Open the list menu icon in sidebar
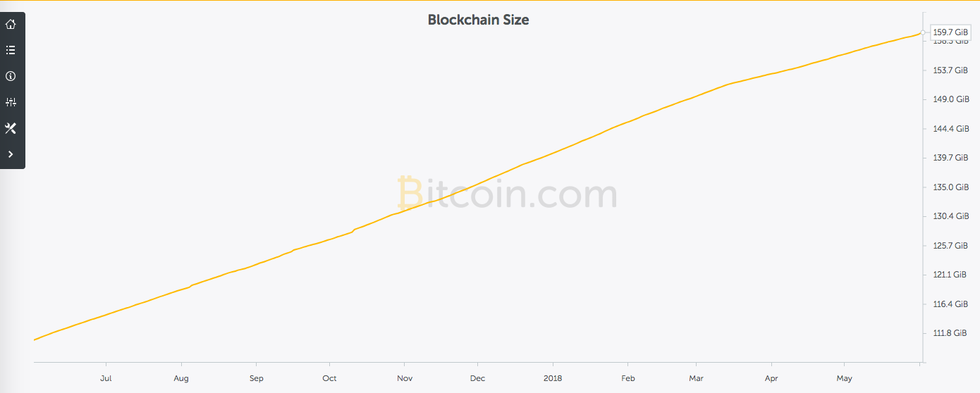Screen dimensions: 980x393 pos(11,50)
